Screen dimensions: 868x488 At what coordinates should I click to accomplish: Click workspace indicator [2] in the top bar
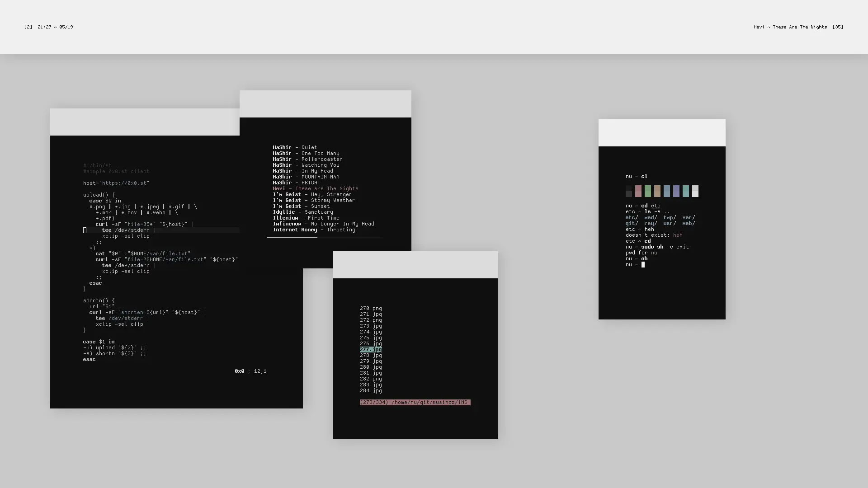(28, 27)
